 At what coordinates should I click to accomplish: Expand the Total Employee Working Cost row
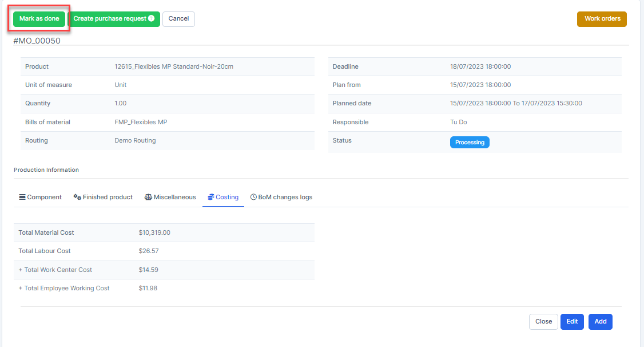tap(21, 288)
